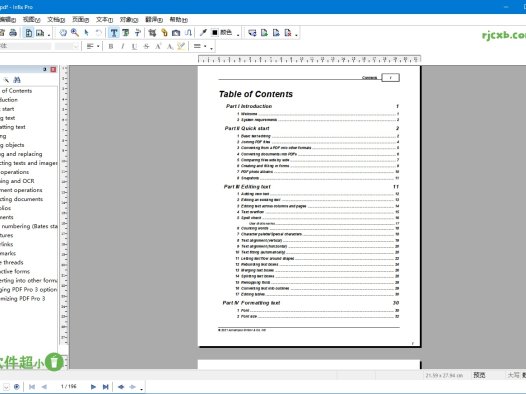
Task: Open the 文档 menu
Action: point(56,20)
